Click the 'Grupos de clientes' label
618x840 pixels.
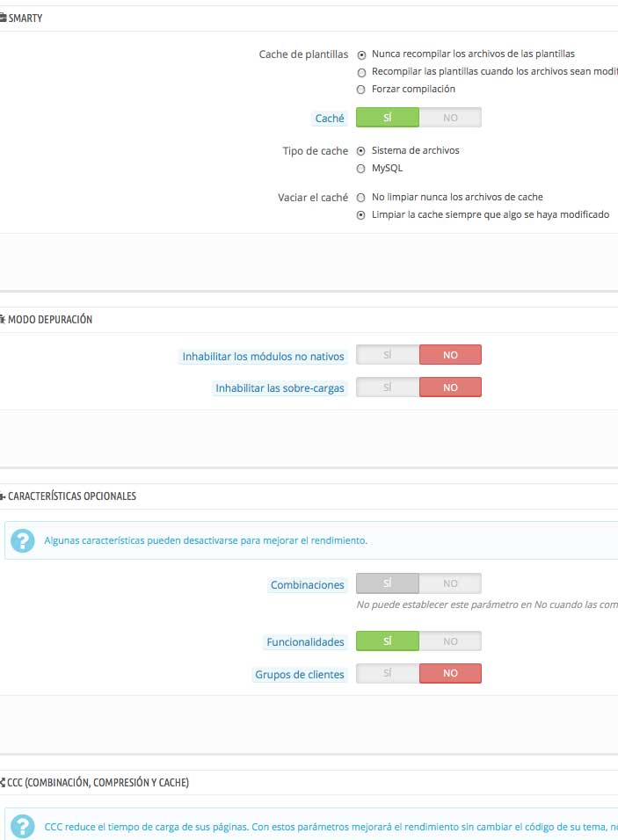[x=300, y=675]
